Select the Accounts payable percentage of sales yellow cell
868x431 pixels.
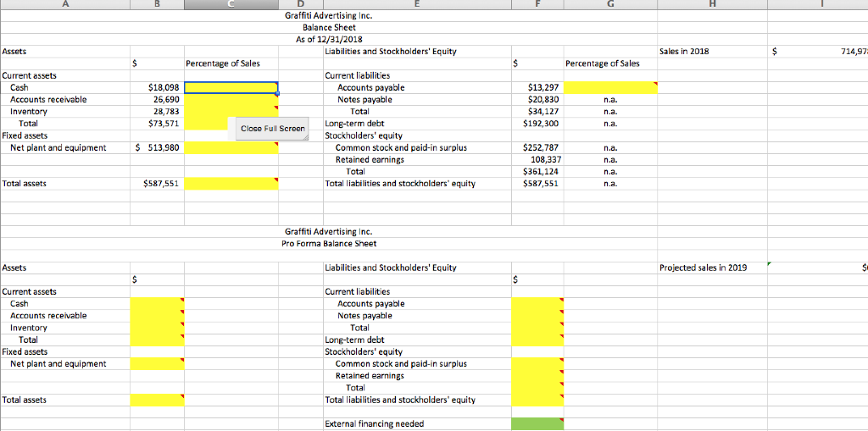[611, 87]
